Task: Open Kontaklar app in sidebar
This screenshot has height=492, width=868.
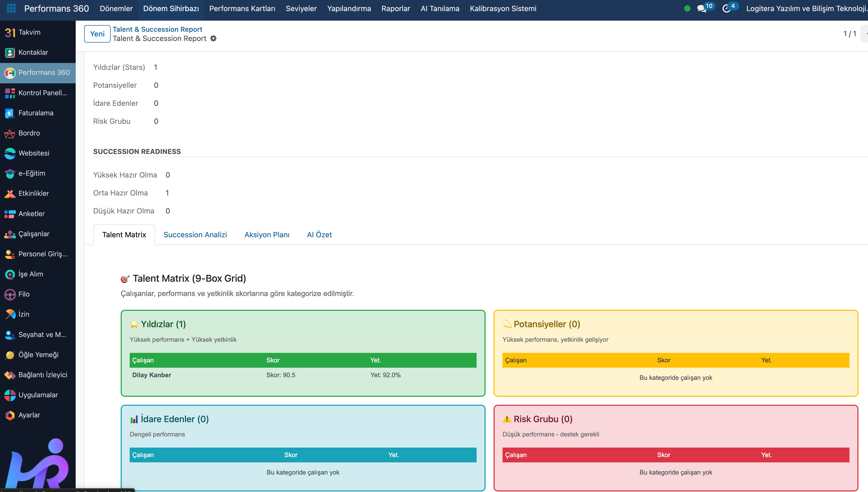Action: click(x=38, y=52)
